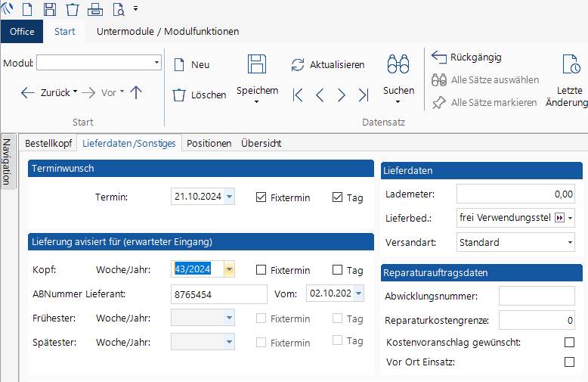Enable the Kostenvoranschlag gewünscht checkbox
The width and height of the screenshot is (588, 382).
point(569,343)
